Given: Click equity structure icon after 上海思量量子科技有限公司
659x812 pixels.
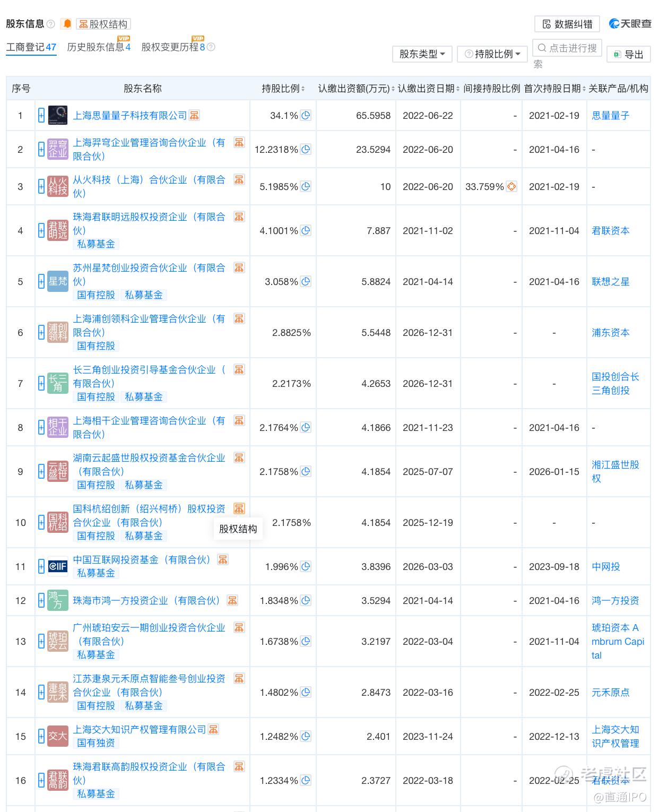Looking at the screenshot, I should coord(195,115).
